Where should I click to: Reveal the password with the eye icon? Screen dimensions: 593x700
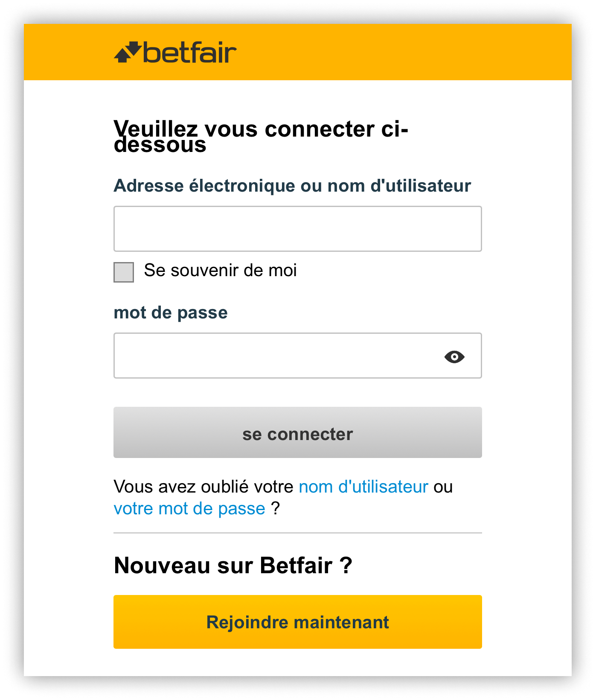coord(454,356)
